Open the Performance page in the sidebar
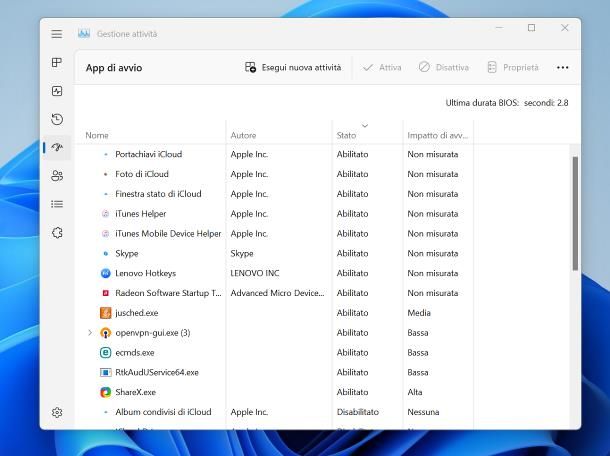Screen dimensions: 610x456 pos(57,91)
